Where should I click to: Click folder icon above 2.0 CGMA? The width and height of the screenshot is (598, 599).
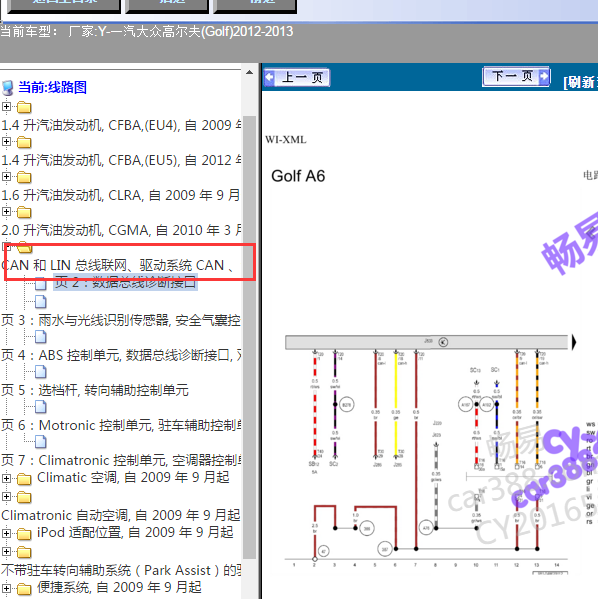click(x=24, y=212)
